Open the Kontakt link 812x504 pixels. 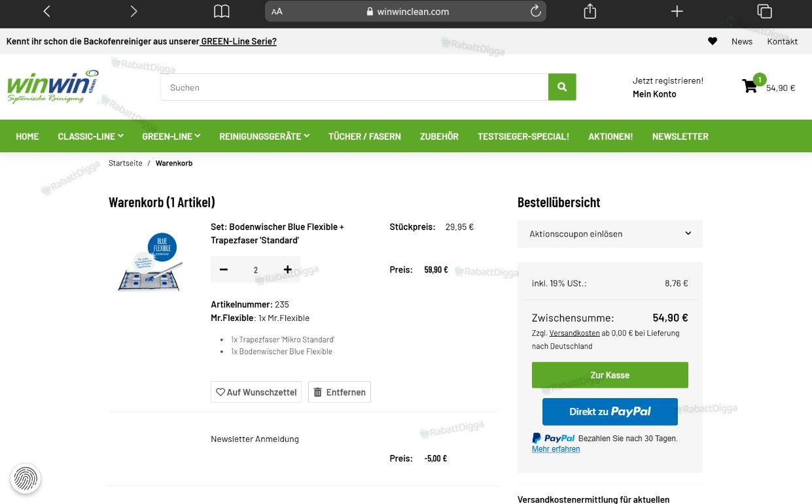point(782,41)
